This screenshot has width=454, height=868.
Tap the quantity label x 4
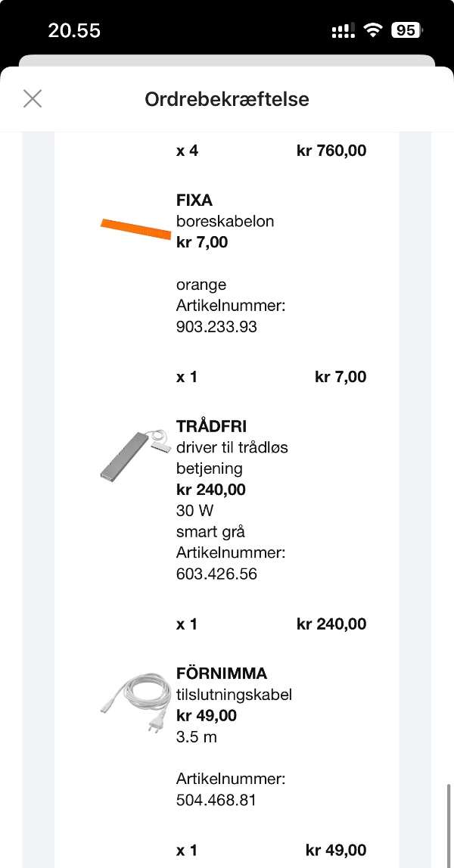tap(186, 151)
